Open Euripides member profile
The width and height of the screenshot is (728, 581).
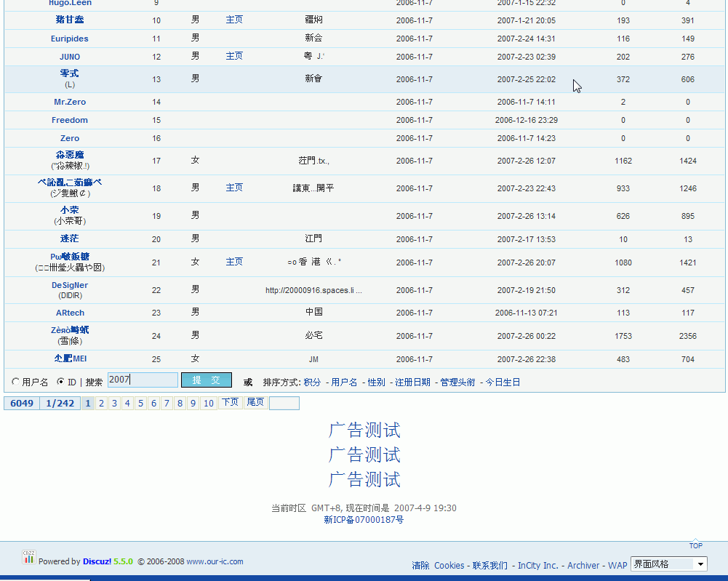[70, 39]
